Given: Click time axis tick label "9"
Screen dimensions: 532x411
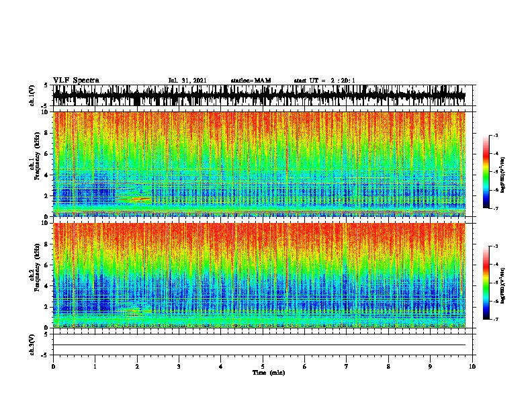Looking at the screenshot, I should pyautogui.click(x=430, y=367).
